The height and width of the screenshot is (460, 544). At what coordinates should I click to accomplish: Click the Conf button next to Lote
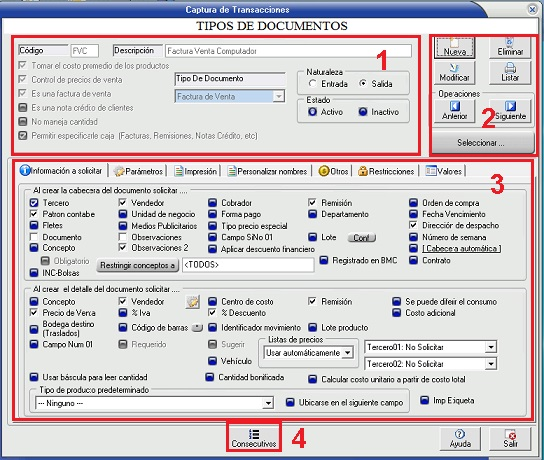coord(361,238)
